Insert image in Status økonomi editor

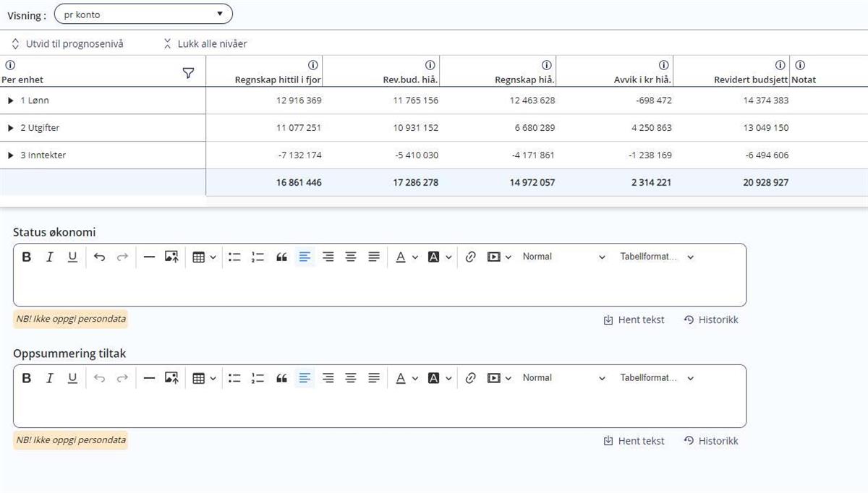[x=171, y=257]
